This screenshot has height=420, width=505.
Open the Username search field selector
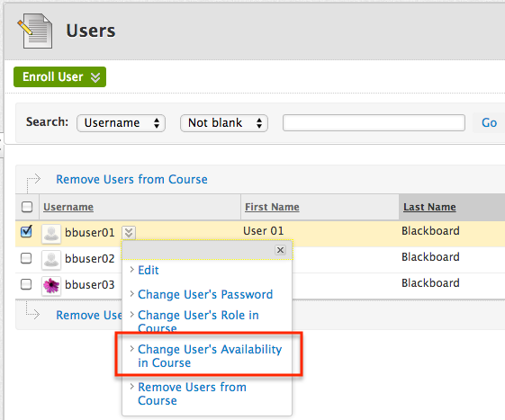click(x=122, y=123)
